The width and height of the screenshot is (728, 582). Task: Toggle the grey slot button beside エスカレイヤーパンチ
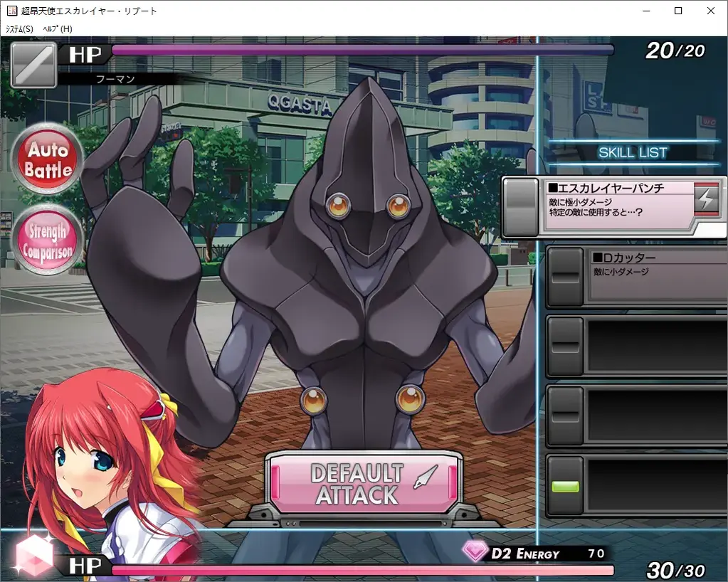(x=521, y=207)
